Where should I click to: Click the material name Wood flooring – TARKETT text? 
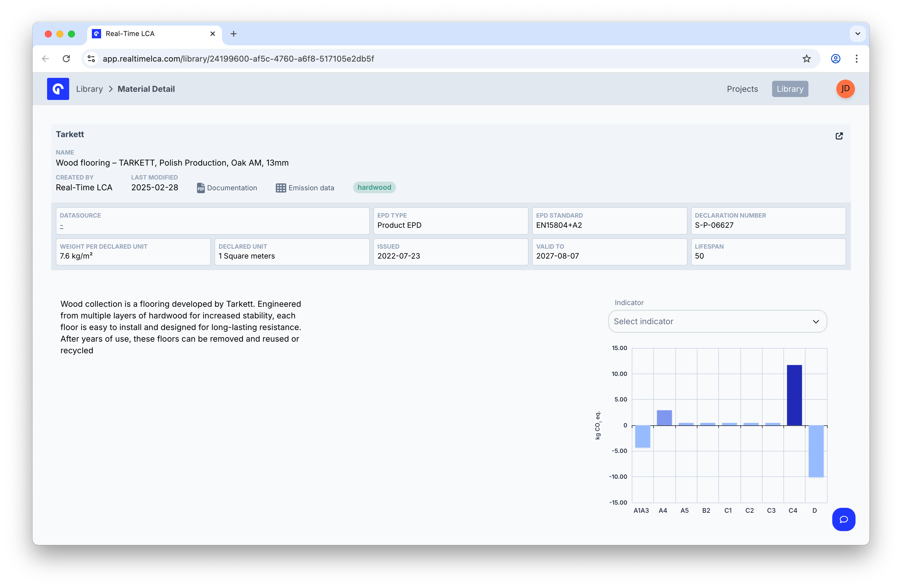(172, 163)
